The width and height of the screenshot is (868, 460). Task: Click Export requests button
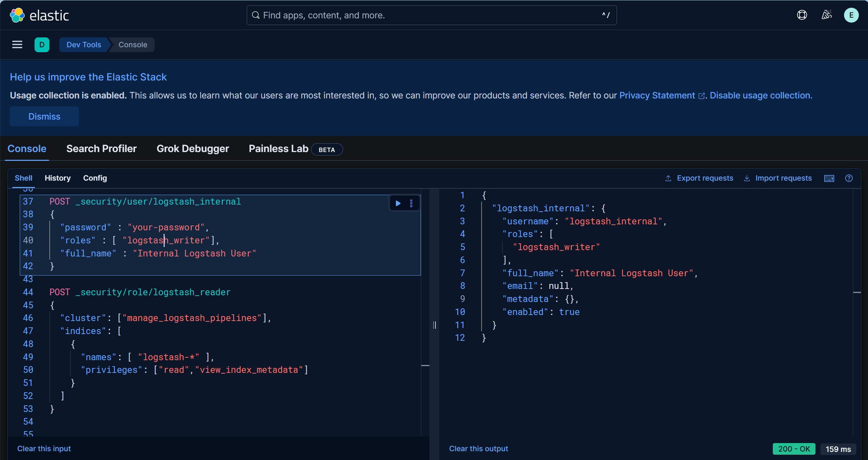[699, 178]
